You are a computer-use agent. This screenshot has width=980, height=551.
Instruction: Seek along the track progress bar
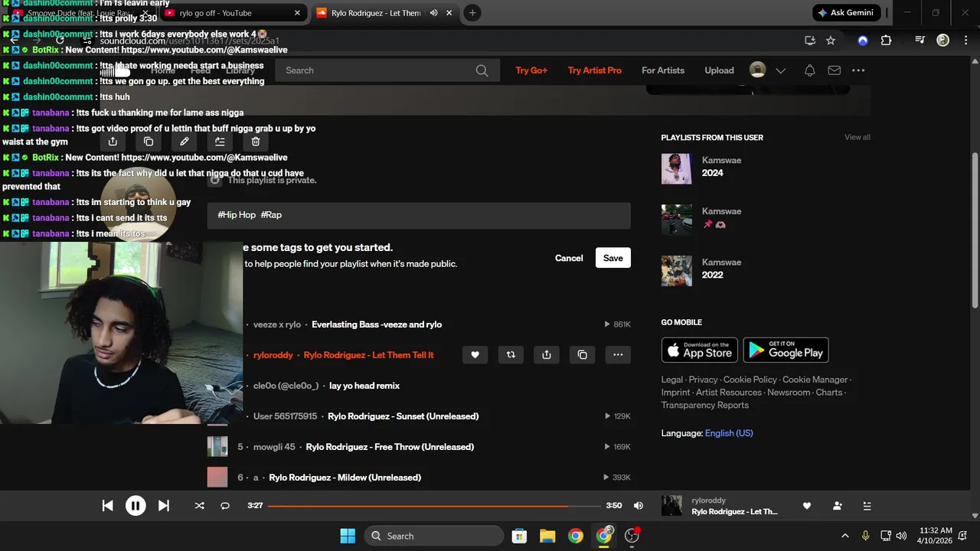pyautogui.click(x=434, y=506)
